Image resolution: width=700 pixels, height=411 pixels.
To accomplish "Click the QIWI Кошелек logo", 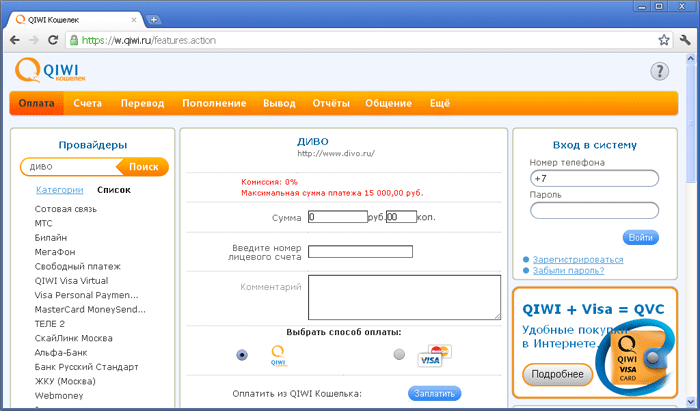I will coord(50,71).
